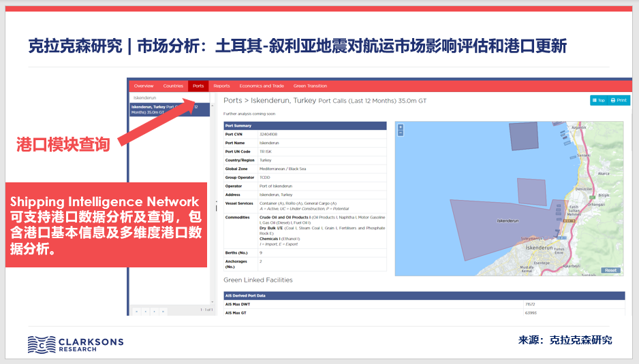This screenshot has width=639, height=364.
Task: Go to previous page of port results
Action: [x=146, y=312]
